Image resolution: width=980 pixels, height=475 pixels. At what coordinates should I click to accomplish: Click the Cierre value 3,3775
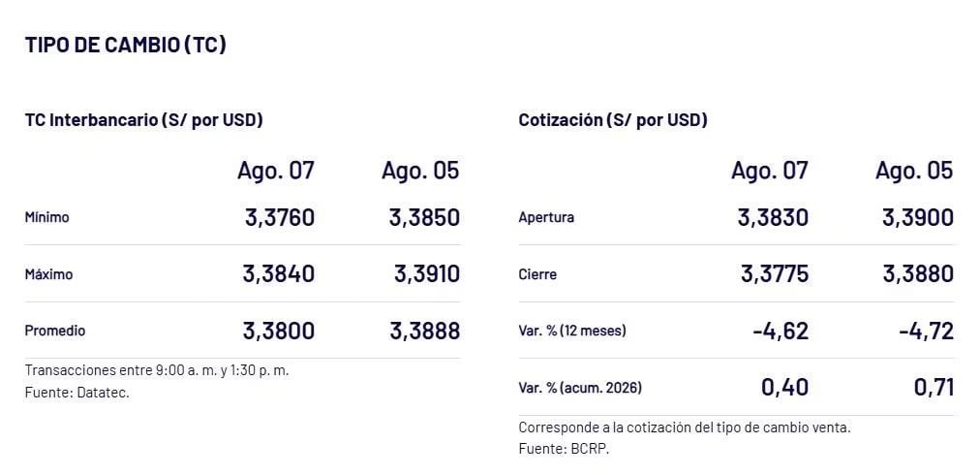(x=775, y=274)
